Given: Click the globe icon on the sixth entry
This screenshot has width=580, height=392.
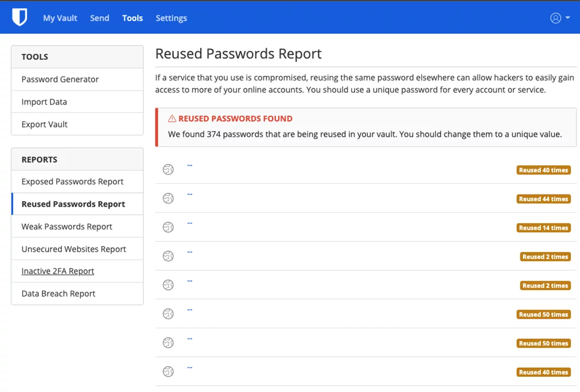Looking at the screenshot, I should coord(168,314).
